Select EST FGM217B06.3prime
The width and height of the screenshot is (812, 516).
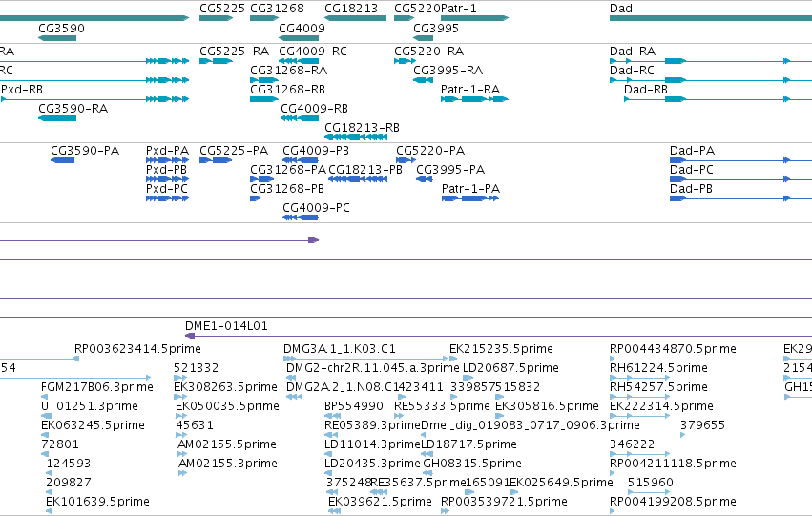click(96, 387)
